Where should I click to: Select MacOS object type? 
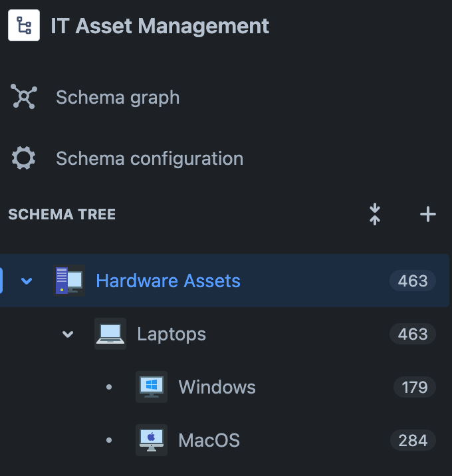[x=209, y=441]
